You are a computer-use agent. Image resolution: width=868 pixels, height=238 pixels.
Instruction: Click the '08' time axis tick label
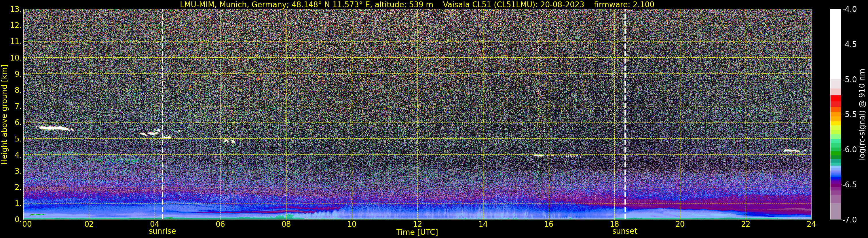pos(286,224)
